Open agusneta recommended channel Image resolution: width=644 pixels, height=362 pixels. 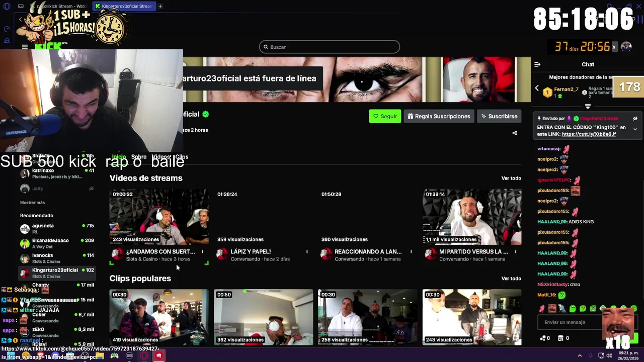tap(57, 229)
